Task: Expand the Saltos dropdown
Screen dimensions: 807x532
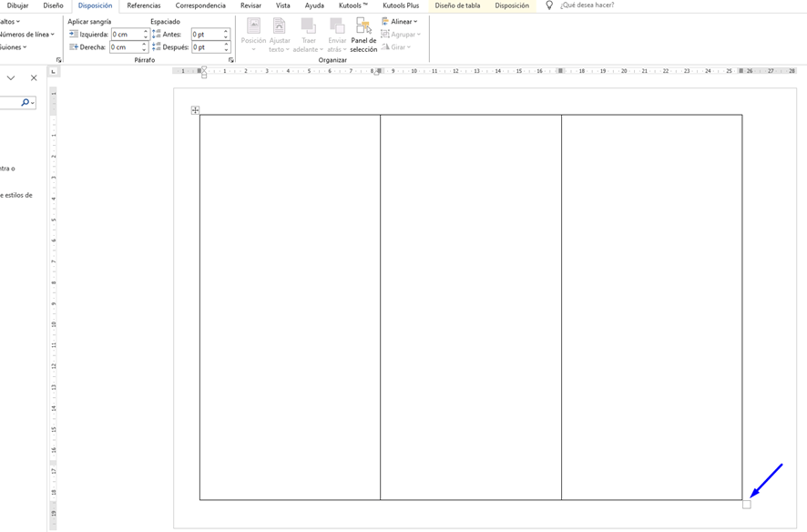Action: coord(10,22)
